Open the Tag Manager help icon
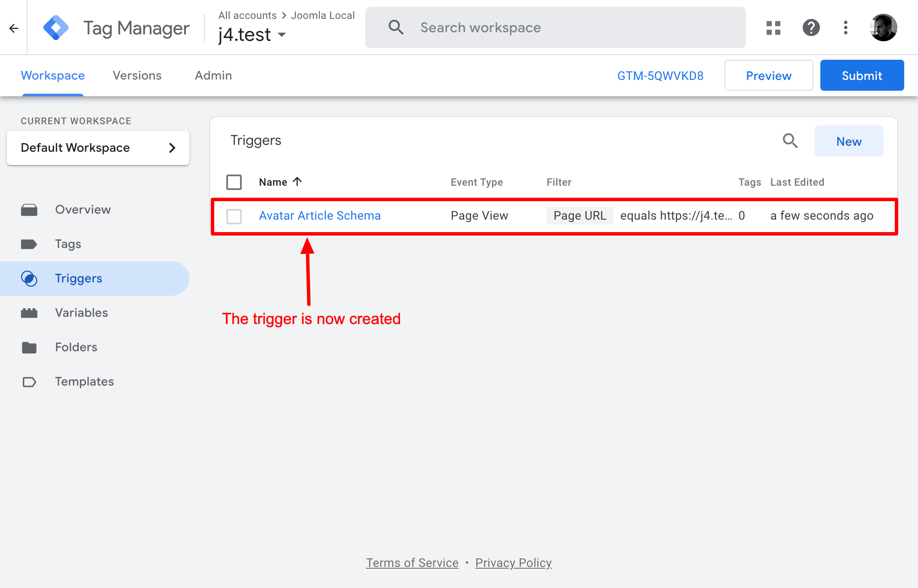 811,28
